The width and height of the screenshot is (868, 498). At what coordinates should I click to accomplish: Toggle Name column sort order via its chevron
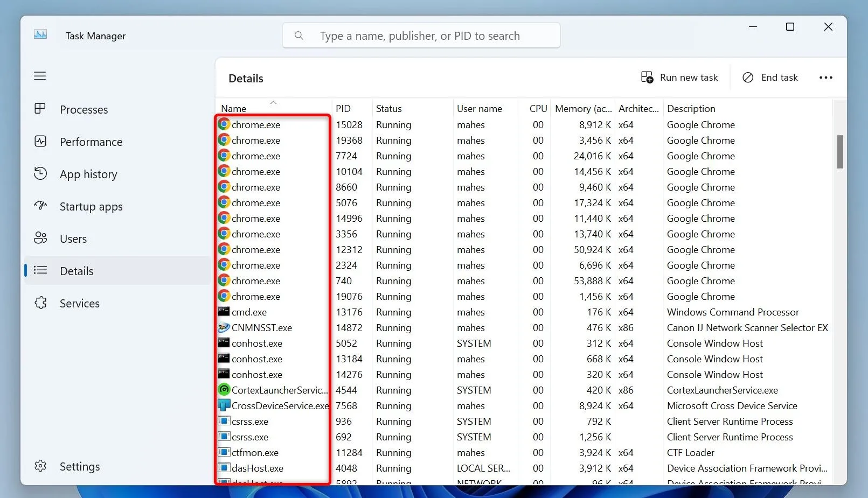click(x=273, y=102)
